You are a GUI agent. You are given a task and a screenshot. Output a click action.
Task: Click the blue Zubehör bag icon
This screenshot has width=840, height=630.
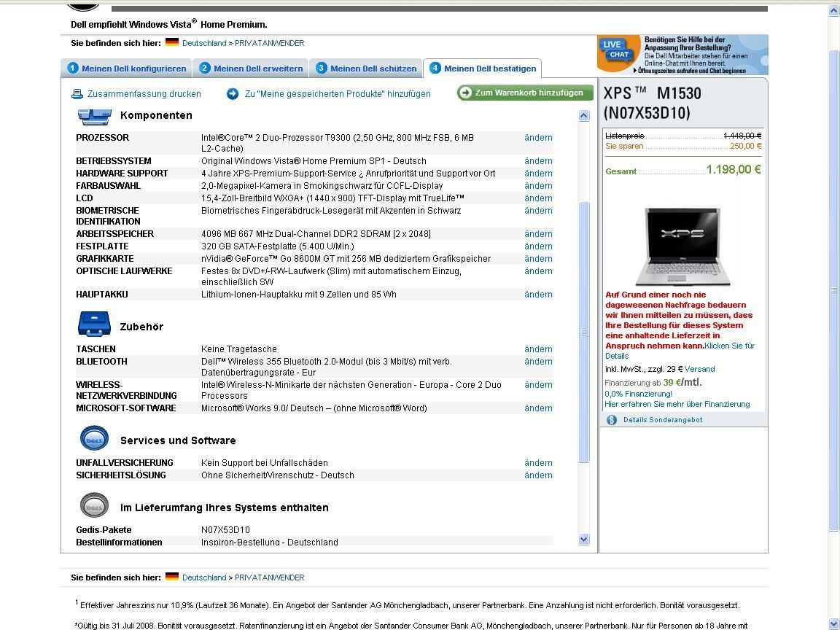[94, 324]
